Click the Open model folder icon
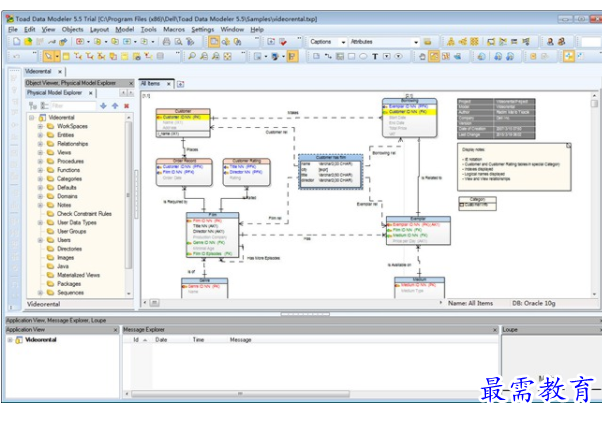The width and height of the screenshot is (602, 421). coord(28,41)
